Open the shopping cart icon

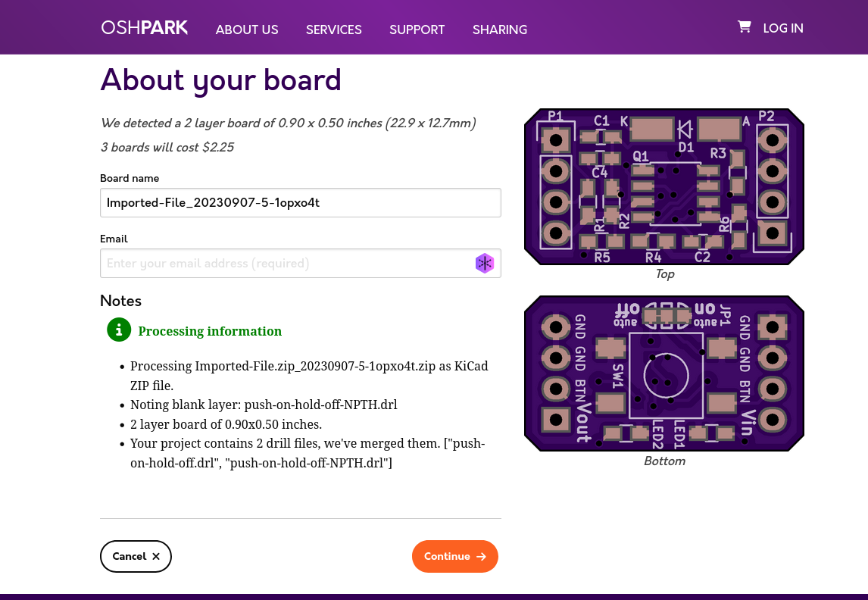(744, 27)
